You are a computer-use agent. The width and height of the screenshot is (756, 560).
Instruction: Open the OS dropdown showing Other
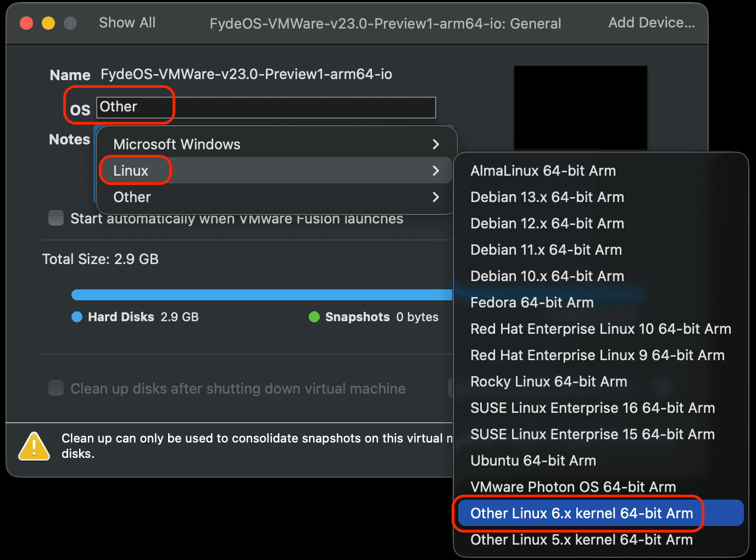[x=266, y=107]
